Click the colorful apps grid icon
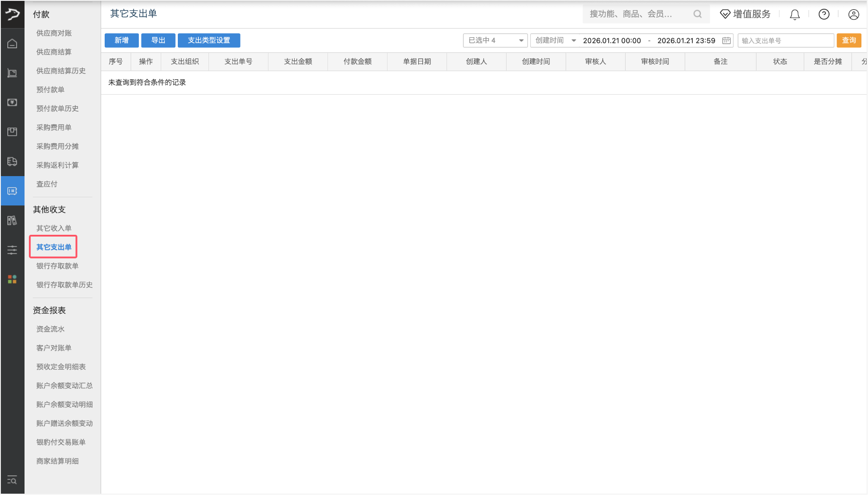Screen dimensions: 868x495 click(x=12, y=279)
